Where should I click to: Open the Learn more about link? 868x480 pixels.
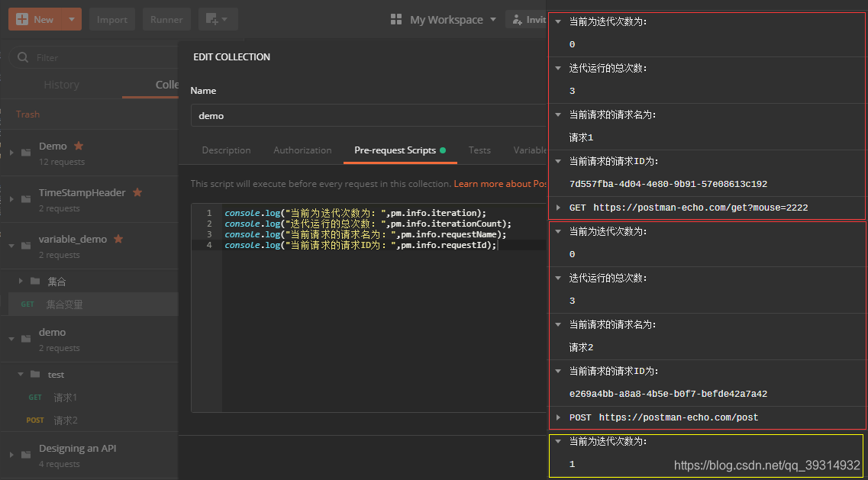[x=500, y=183]
